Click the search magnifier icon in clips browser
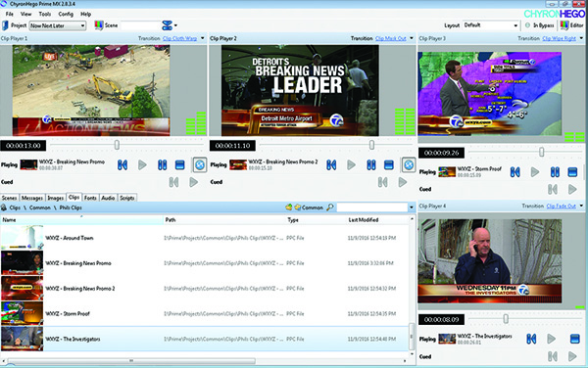 pyautogui.click(x=330, y=207)
